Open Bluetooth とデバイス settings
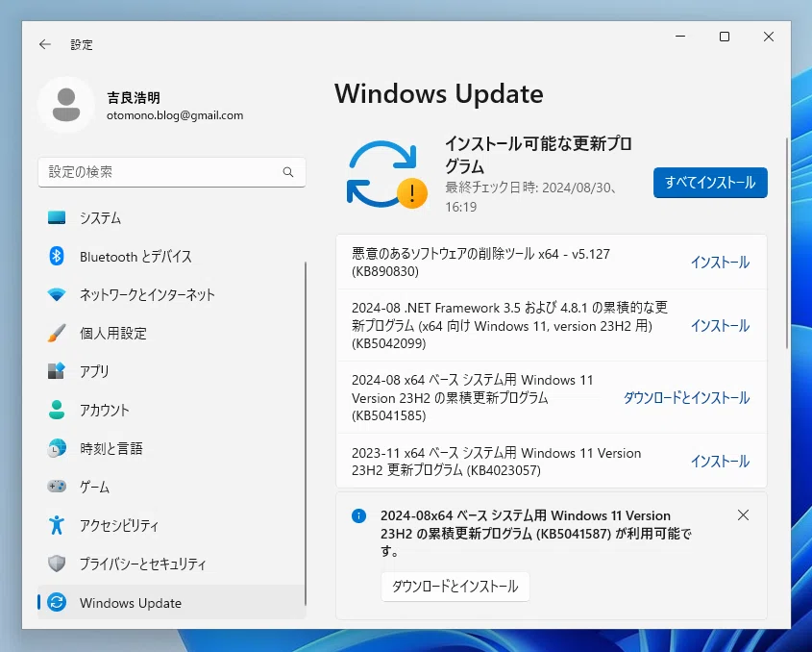Image resolution: width=812 pixels, height=652 pixels. tap(171, 256)
